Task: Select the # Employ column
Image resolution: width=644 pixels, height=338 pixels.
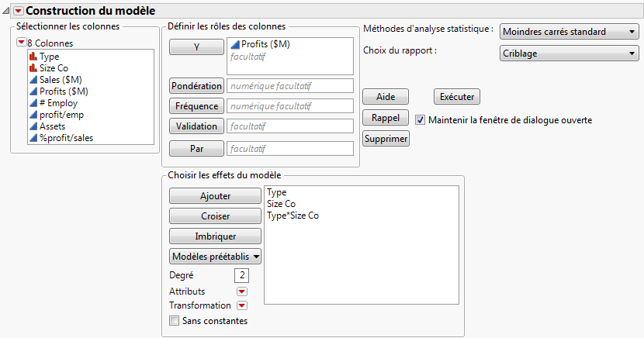Action: coord(57,103)
